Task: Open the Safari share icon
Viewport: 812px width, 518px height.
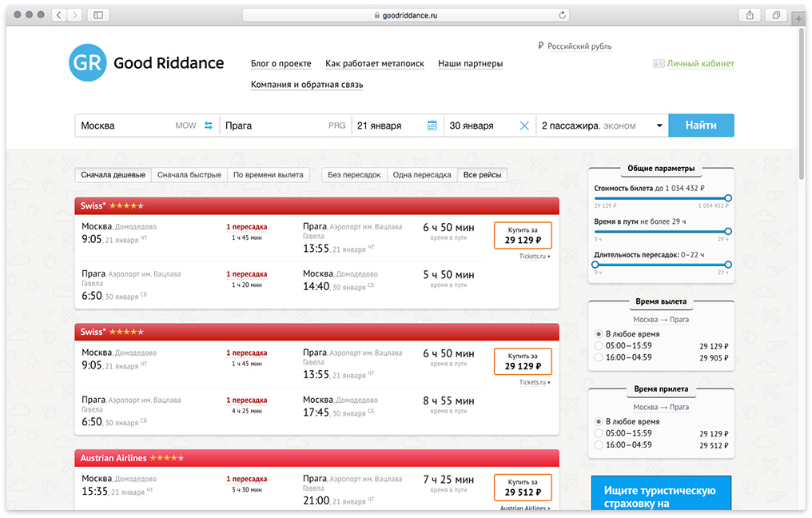Action: (750, 15)
